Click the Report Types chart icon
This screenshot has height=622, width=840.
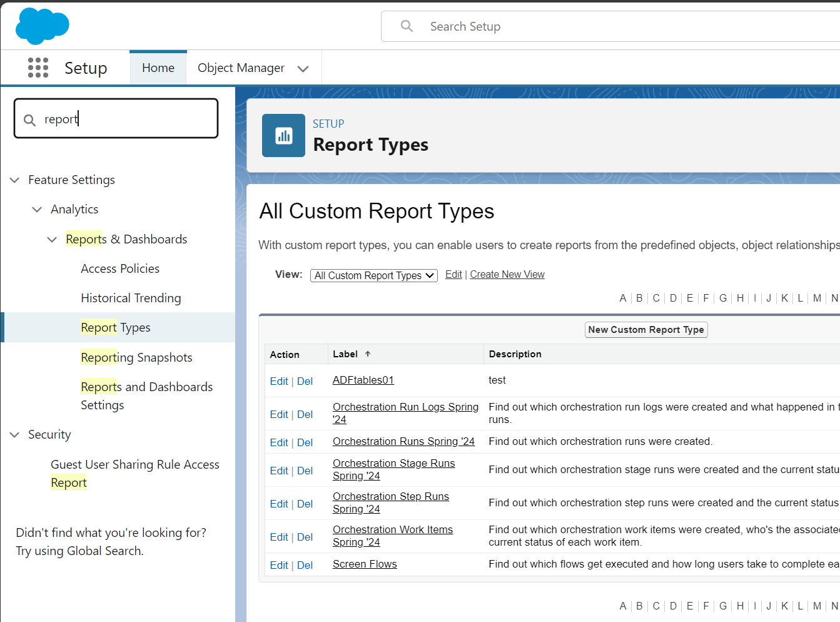pyautogui.click(x=283, y=135)
